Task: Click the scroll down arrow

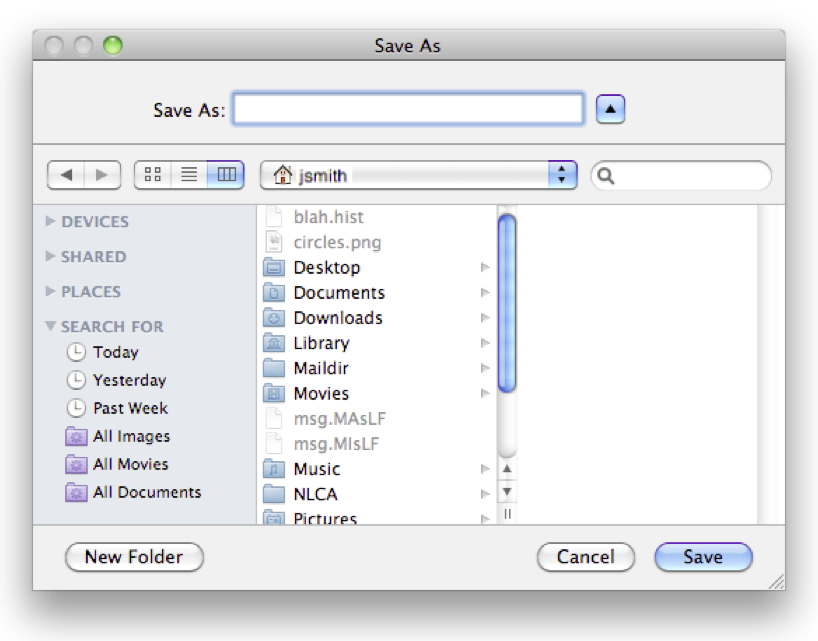Action: point(507,492)
